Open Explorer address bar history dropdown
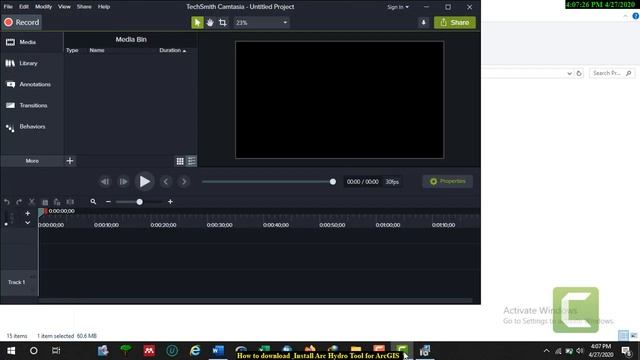 pos(569,73)
